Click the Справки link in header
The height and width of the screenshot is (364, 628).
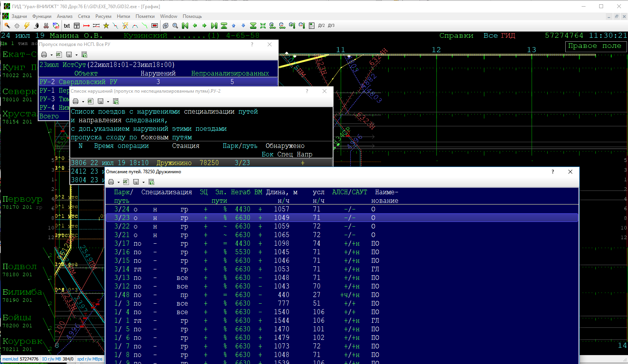[x=456, y=35]
